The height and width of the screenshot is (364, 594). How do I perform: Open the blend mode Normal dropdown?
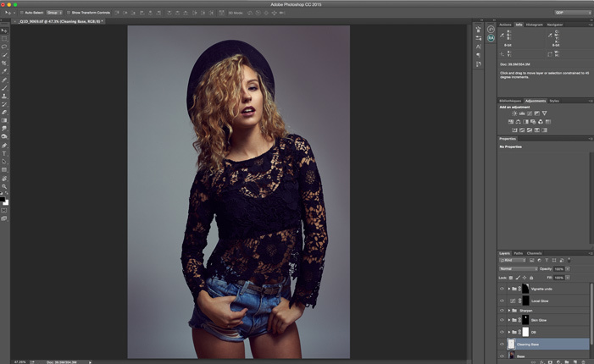coord(519,268)
